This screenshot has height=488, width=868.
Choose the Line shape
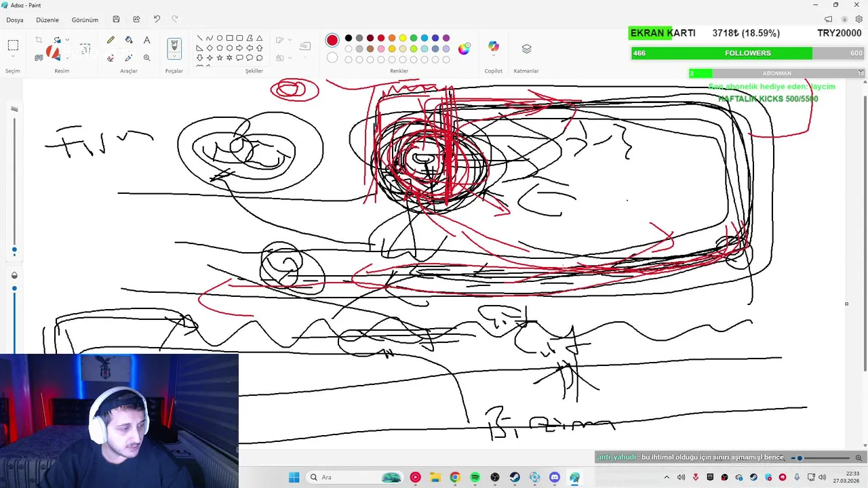point(199,38)
